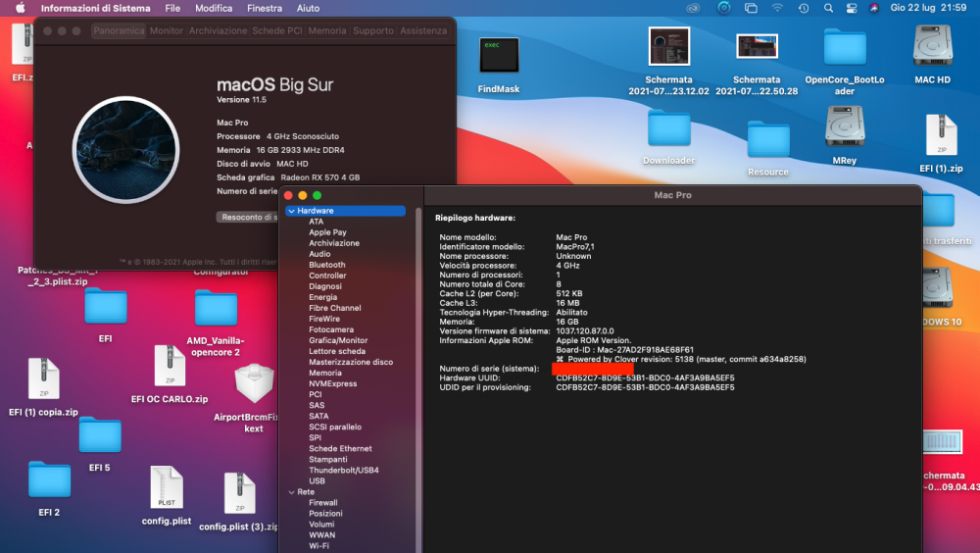The width and height of the screenshot is (980, 553).
Task: Switch to the Archiviazione tab
Action: pos(219,30)
